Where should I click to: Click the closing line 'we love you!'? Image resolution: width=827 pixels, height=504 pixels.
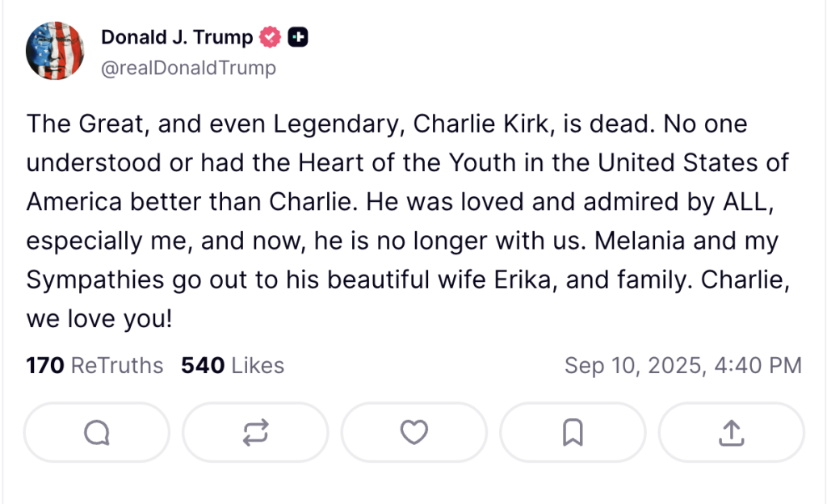tap(99, 319)
